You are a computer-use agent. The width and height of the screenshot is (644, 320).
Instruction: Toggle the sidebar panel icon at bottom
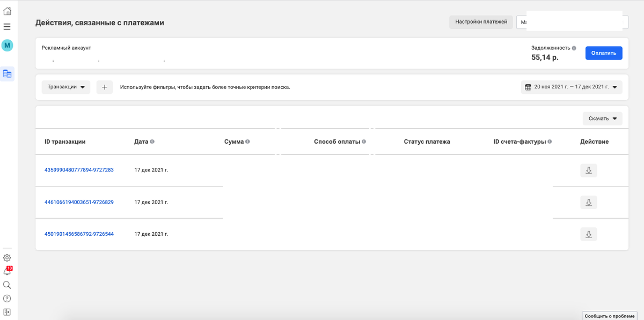point(7,312)
